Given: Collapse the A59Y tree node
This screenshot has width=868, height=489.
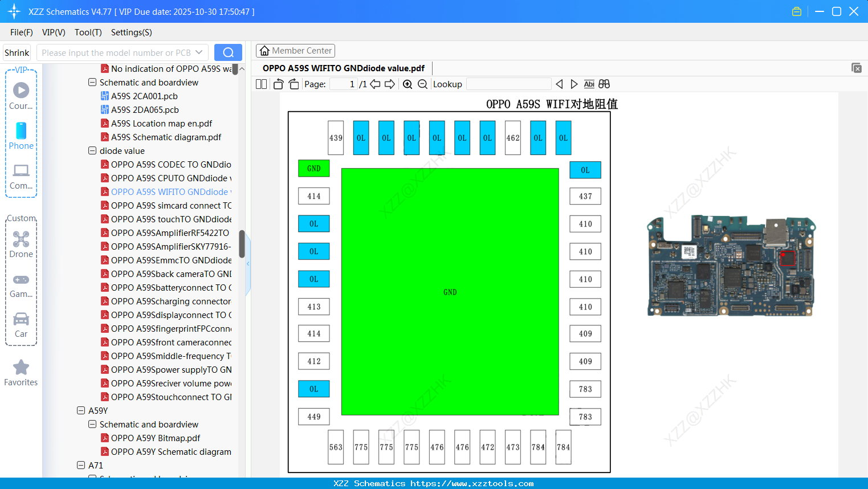Looking at the screenshot, I should pyautogui.click(x=80, y=410).
